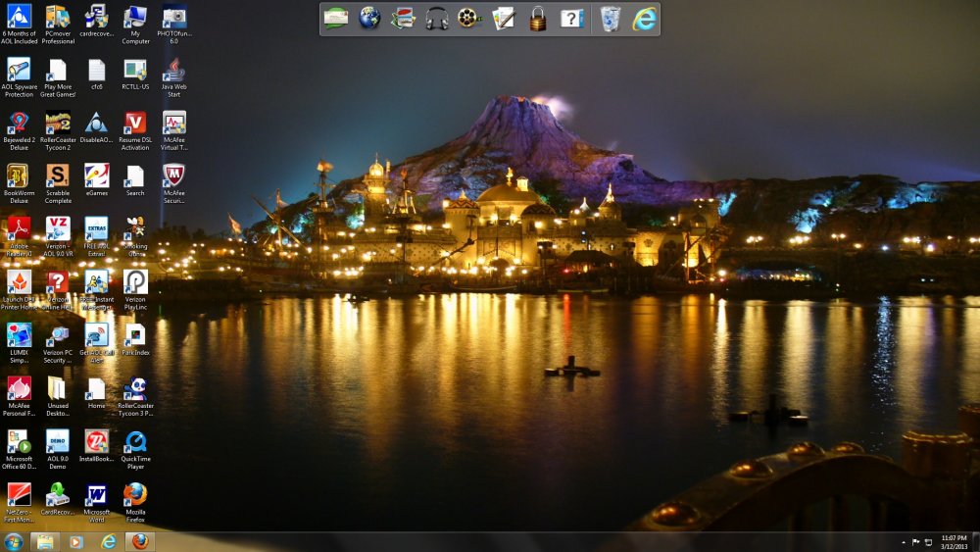
Task: Select the cfc8 file icon
Action: [96, 75]
